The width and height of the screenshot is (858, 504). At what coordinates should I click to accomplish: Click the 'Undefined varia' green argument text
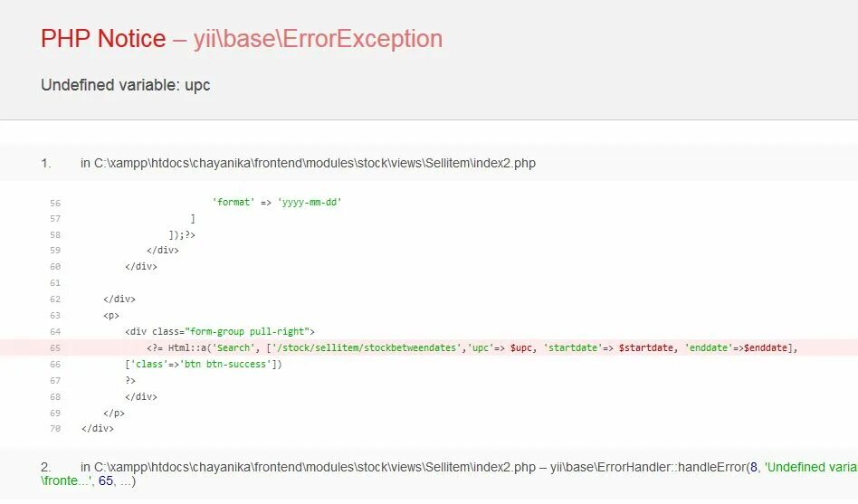point(811,467)
